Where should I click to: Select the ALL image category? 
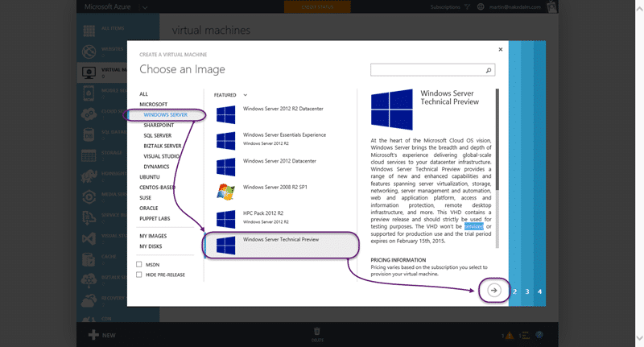click(143, 94)
